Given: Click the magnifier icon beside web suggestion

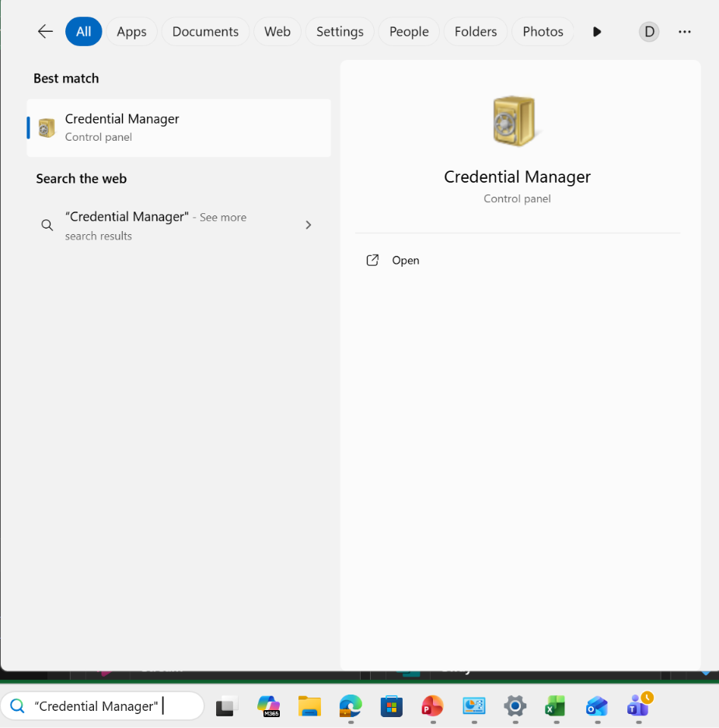Looking at the screenshot, I should coord(47,226).
